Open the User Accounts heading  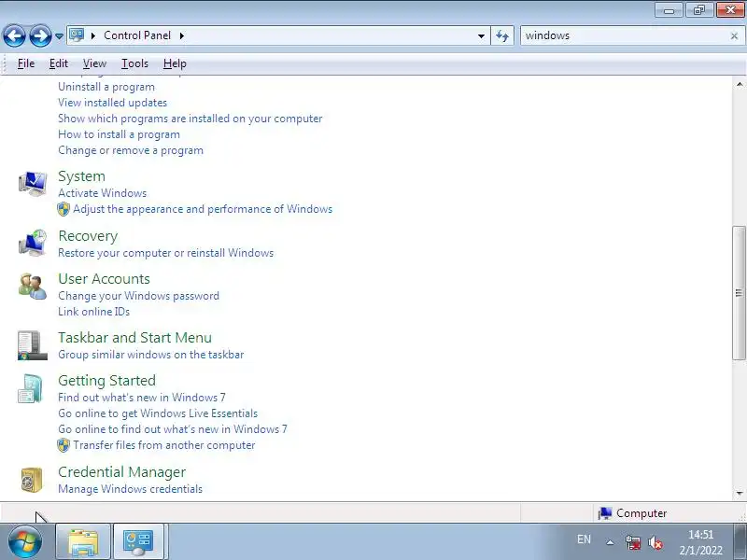(x=104, y=278)
